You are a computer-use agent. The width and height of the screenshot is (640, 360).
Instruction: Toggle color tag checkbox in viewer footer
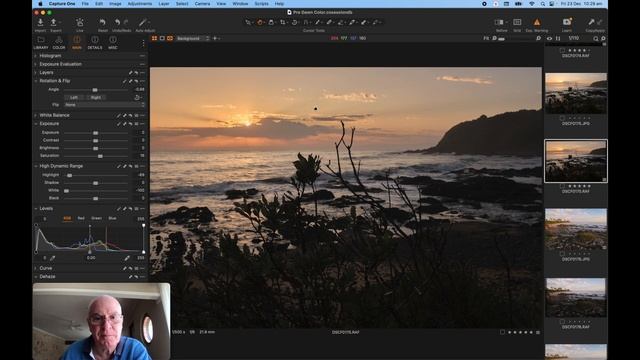(502, 332)
